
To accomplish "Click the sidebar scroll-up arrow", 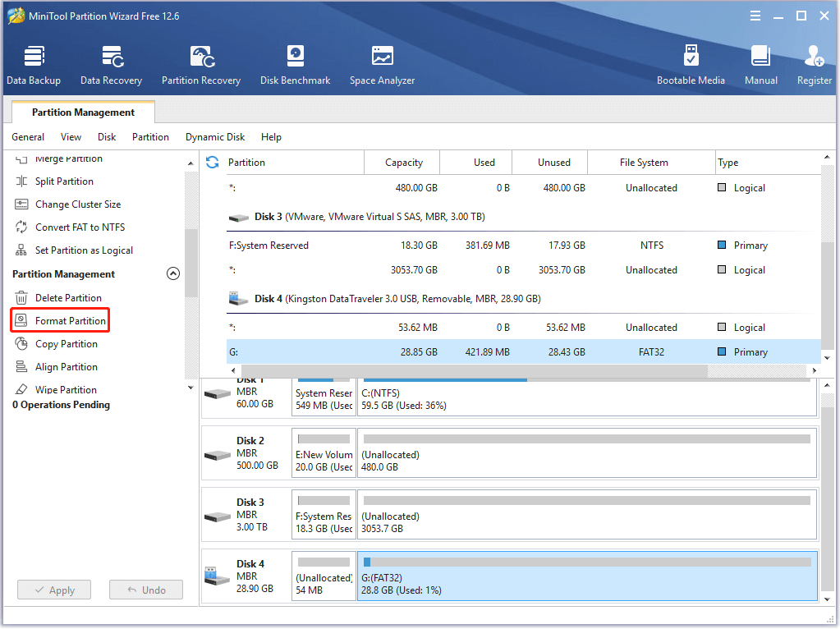I will 190,163.
